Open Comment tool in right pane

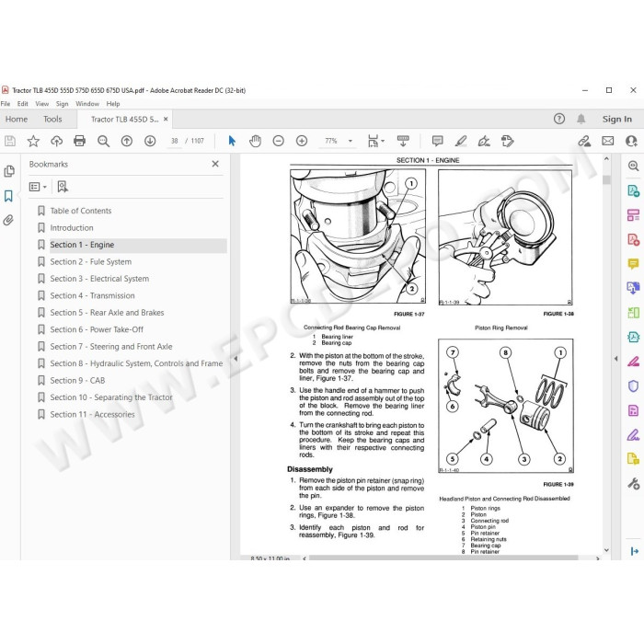point(633,263)
